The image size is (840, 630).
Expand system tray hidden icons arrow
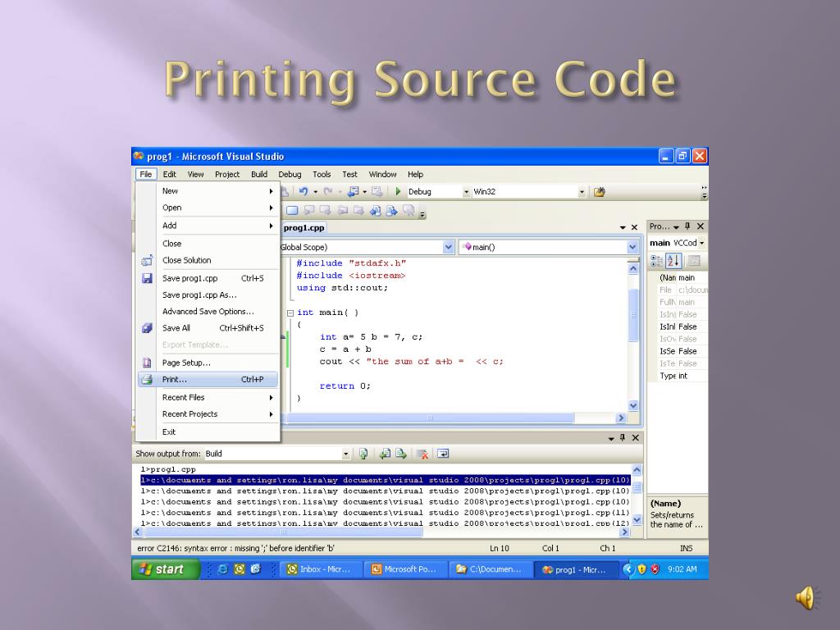click(628, 569)
